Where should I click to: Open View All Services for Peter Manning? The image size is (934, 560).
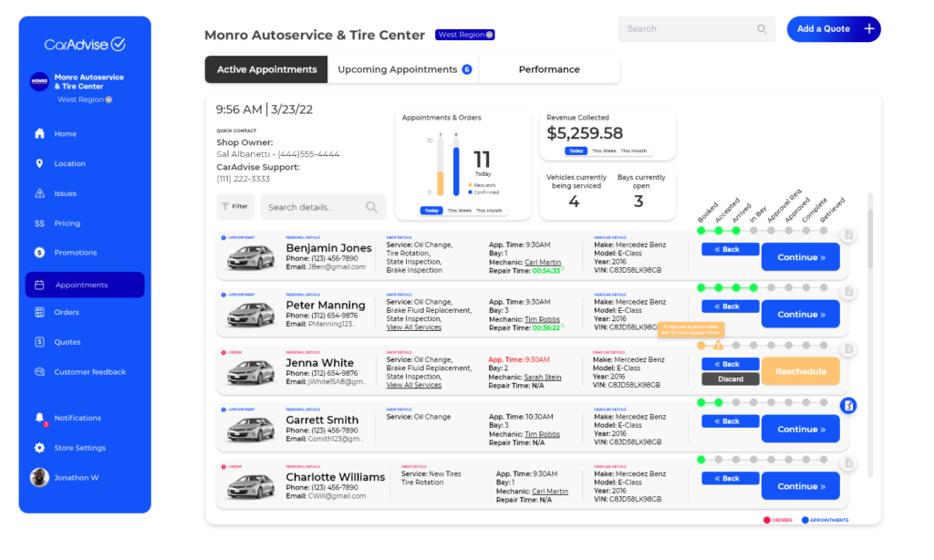[x=414, y=327]
